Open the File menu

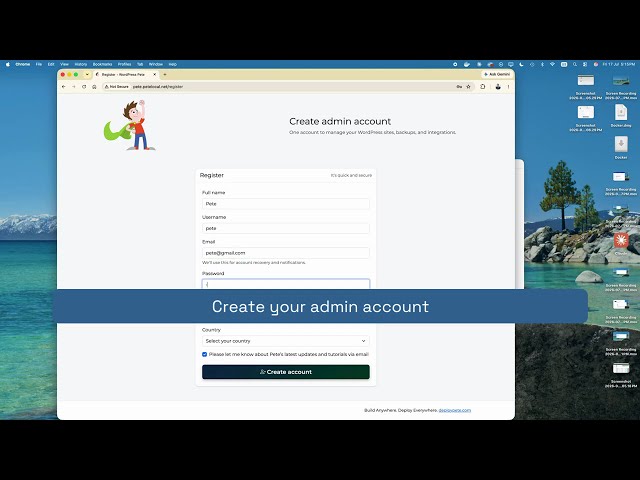point(39,64)
